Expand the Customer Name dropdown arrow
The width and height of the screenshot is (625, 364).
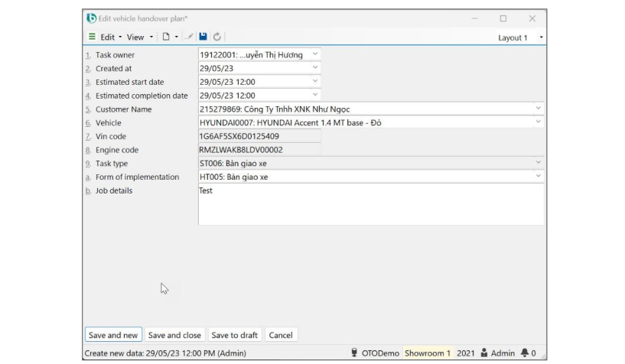tap(539, 109)
